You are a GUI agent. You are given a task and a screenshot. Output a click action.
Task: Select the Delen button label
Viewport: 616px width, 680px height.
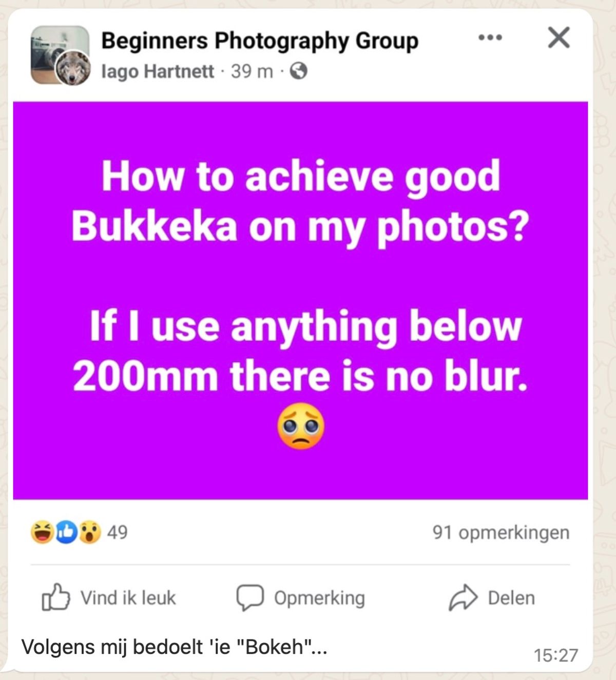(x=511, y=598)
